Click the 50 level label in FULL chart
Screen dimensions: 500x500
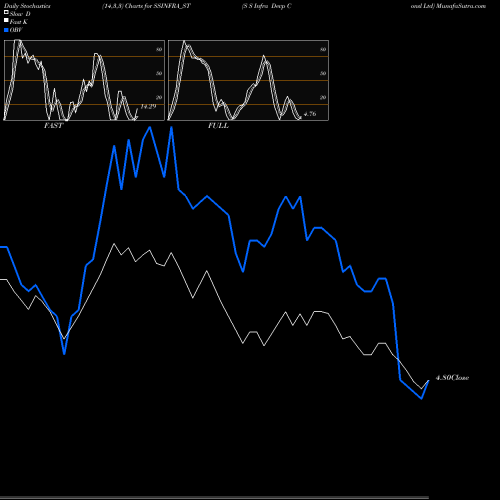323,73
